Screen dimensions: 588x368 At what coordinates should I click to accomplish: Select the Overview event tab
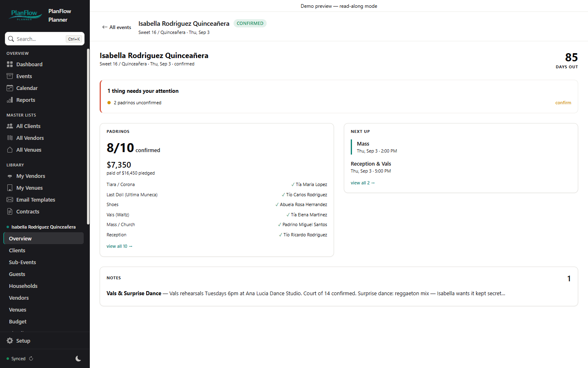click(43, 238)
